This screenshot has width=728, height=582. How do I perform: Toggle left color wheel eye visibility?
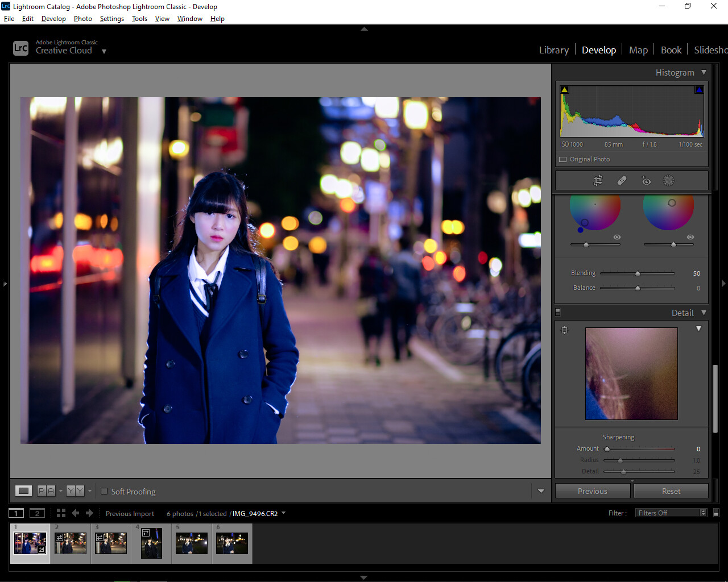click(617, 237)
